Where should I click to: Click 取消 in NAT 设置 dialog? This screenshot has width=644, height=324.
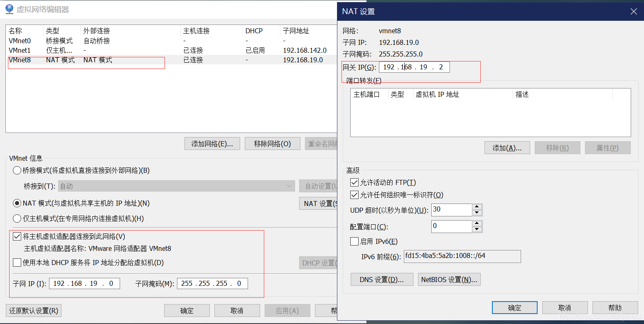click(565, 308)
